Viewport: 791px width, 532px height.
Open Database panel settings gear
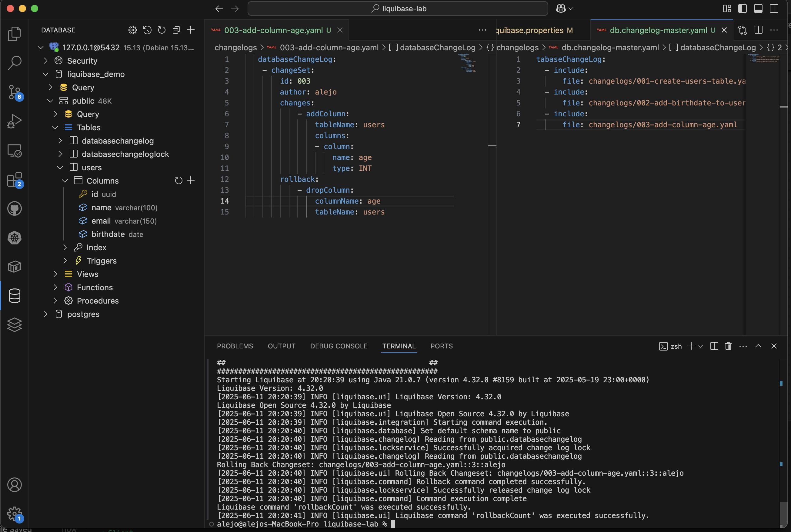click(x=133, y=30)
